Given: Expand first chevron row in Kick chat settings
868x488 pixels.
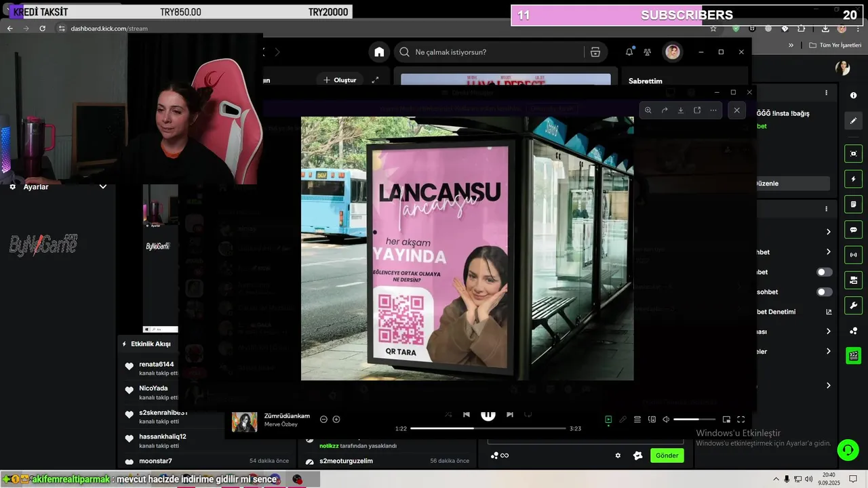Looking at the screenshot, I should tap(828, 232).
